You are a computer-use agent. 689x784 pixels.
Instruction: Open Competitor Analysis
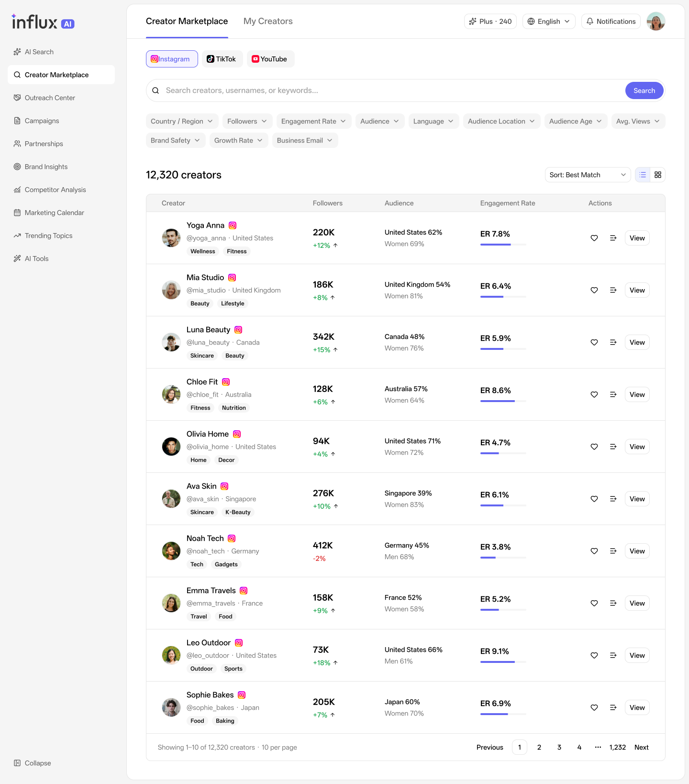[x=61, y=190]
